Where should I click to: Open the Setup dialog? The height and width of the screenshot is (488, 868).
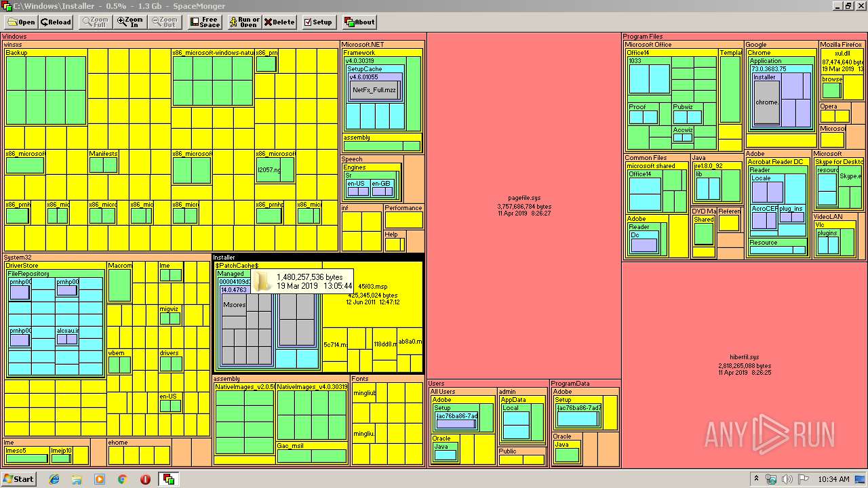tap(318, 22)
